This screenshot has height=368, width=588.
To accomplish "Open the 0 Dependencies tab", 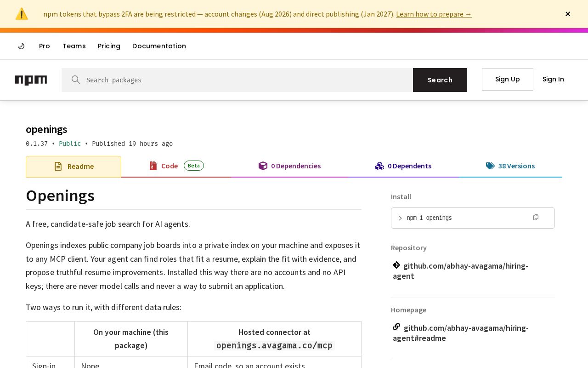I will (289, 166).
